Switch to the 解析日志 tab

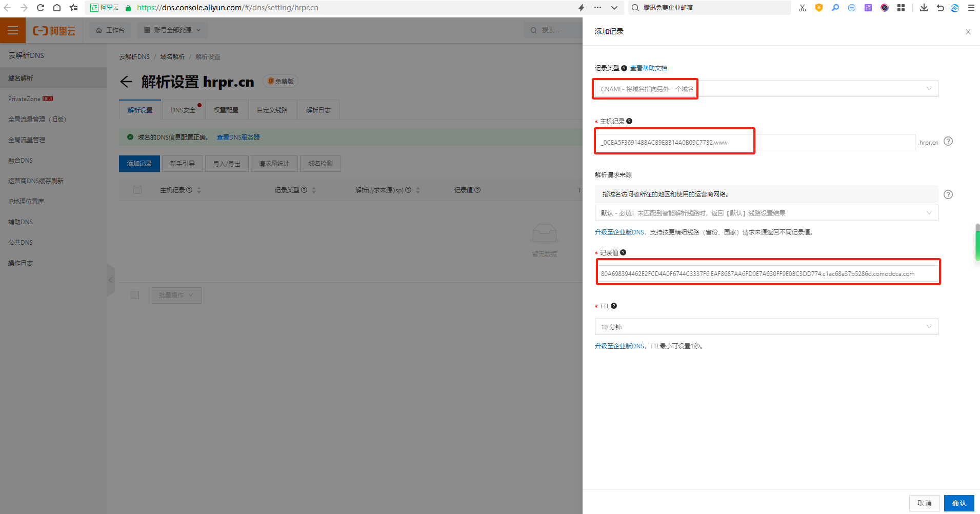(318, 110)
